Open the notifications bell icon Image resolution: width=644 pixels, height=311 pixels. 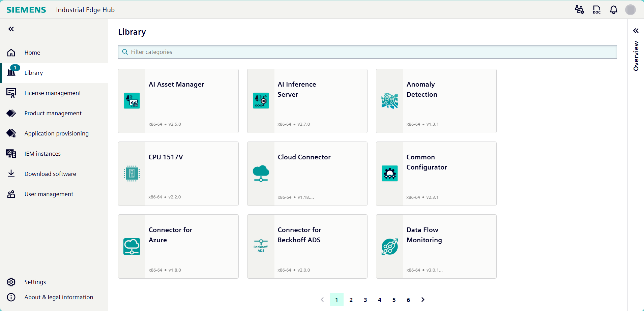613,10
